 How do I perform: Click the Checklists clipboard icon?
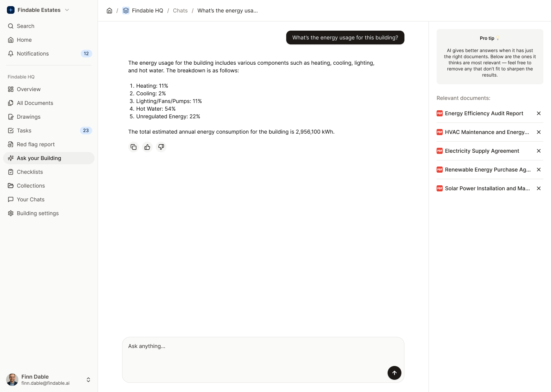11,172
